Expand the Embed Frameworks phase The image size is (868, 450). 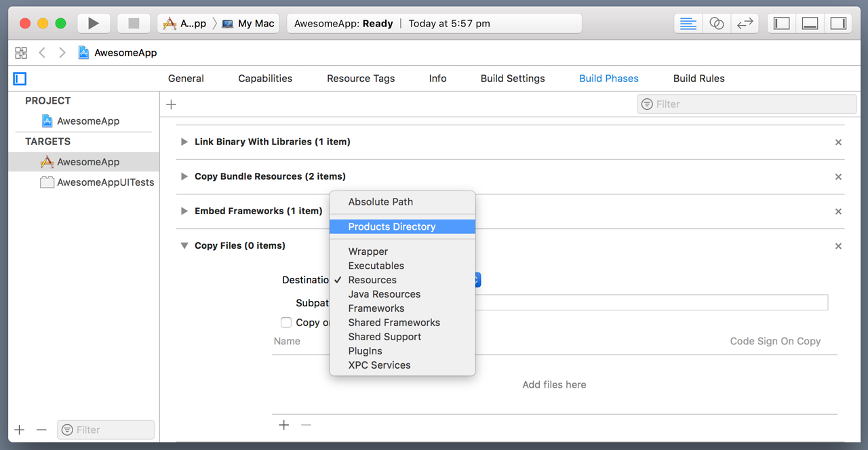[184, 211]
